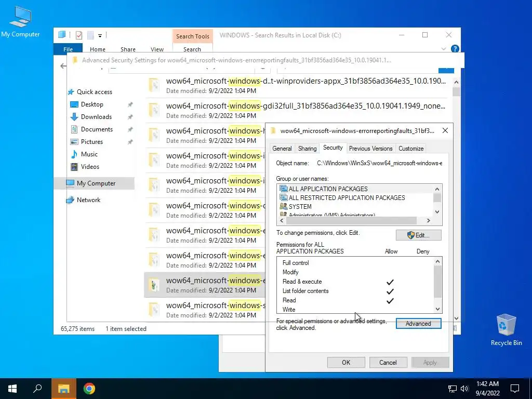Launch Google Chrome from the taskbar
The width and height of the screenshot is (532, 399).
[89, 389]
